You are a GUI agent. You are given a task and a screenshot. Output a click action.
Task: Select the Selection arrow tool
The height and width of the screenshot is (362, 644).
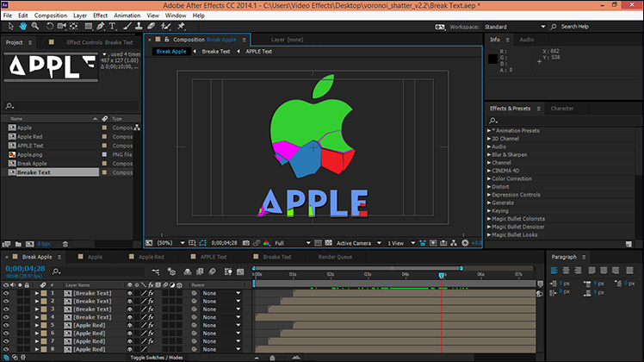(10, 27)
